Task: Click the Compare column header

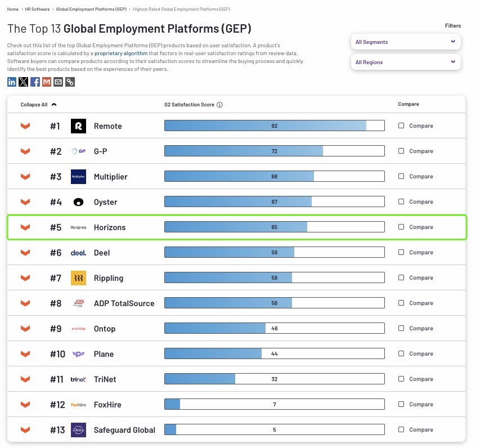Action: click(409, 104)
